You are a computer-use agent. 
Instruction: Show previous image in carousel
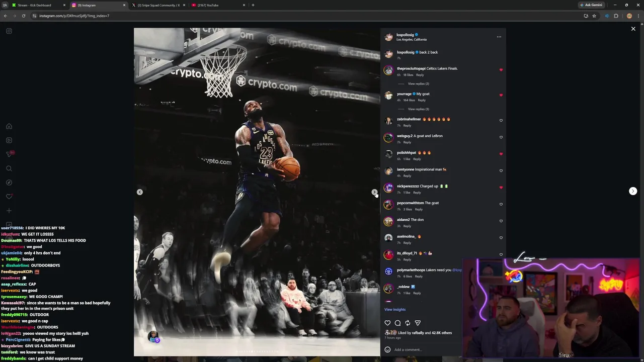(x=140, y=192)
